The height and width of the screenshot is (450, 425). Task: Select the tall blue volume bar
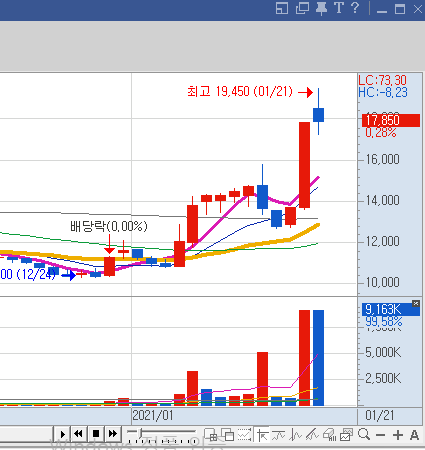tap(318, 358)
